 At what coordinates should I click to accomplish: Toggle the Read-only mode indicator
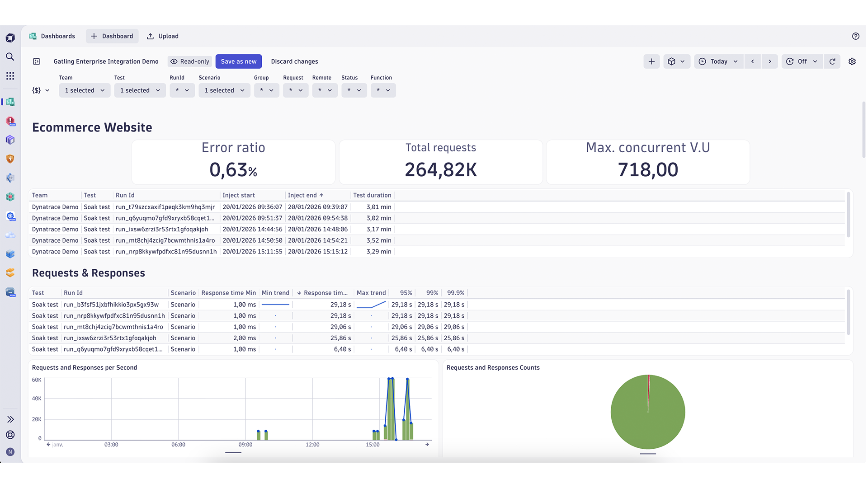(190, 61)
